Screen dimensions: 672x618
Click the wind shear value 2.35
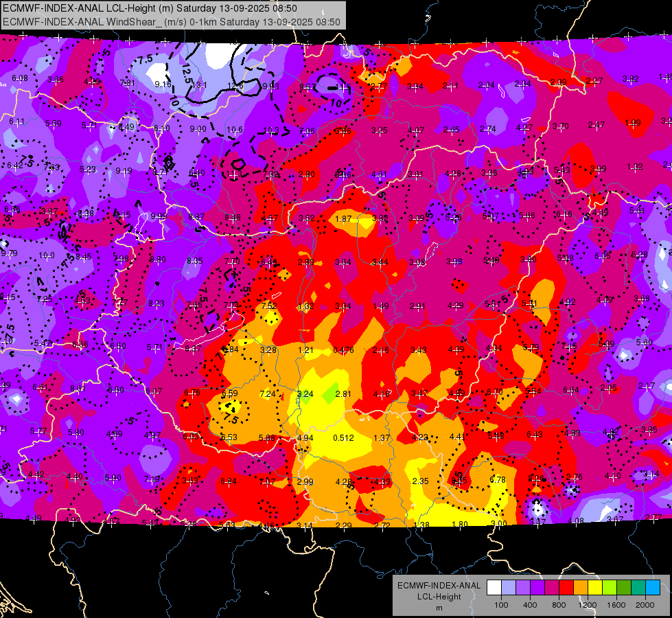[420, 481]
